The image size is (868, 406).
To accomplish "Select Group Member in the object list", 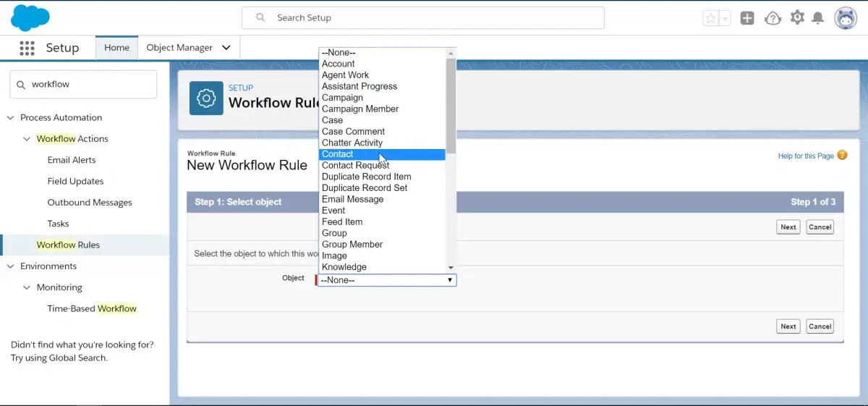I will click(382, 245).
